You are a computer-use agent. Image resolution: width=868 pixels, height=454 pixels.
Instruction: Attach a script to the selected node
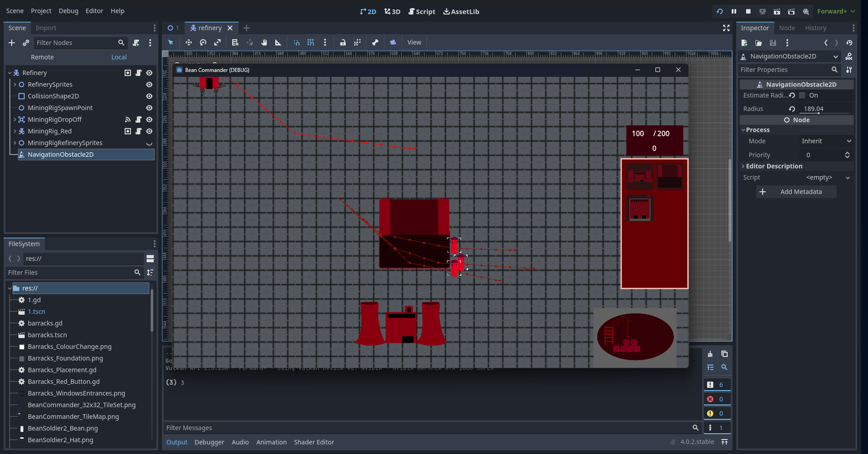point(136,43)
